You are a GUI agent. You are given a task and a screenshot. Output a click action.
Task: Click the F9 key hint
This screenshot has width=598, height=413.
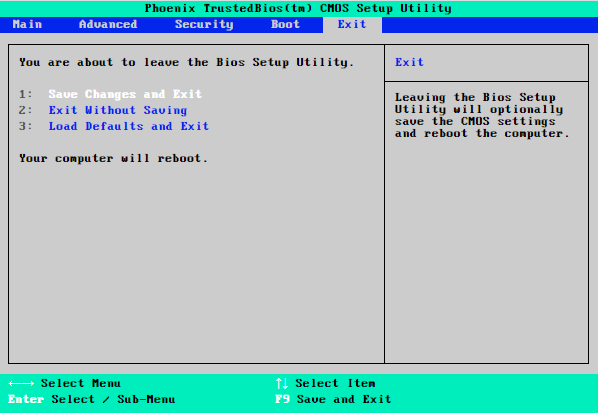[282, 399]
